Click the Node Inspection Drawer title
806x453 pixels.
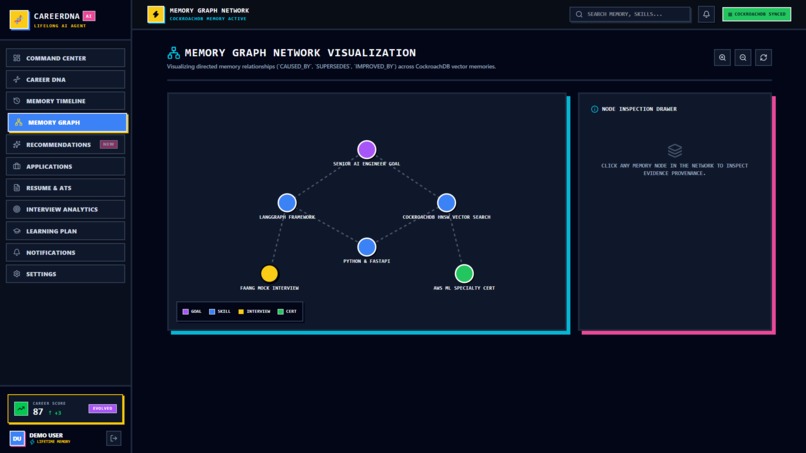pyautogui.click(x=639, y=109)
